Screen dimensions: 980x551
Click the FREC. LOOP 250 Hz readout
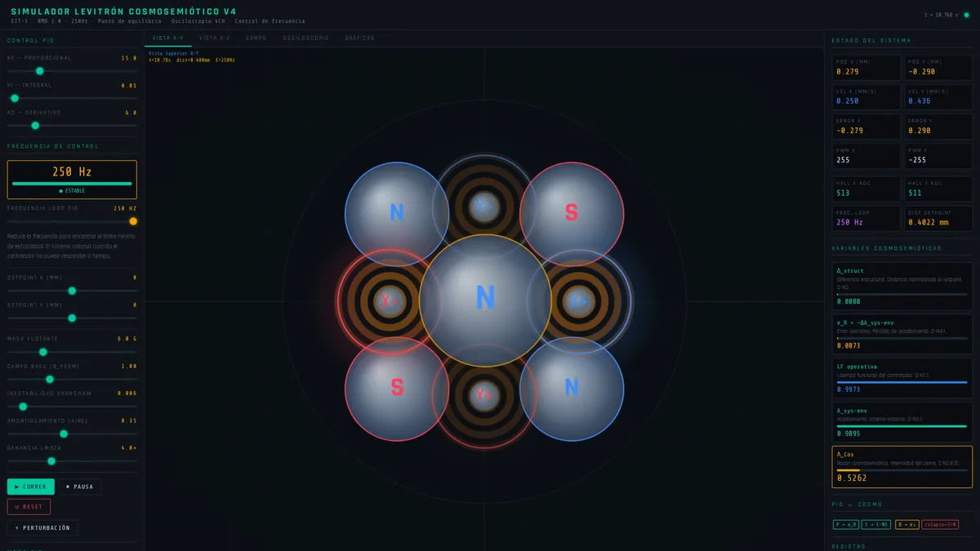click(849, 222)
